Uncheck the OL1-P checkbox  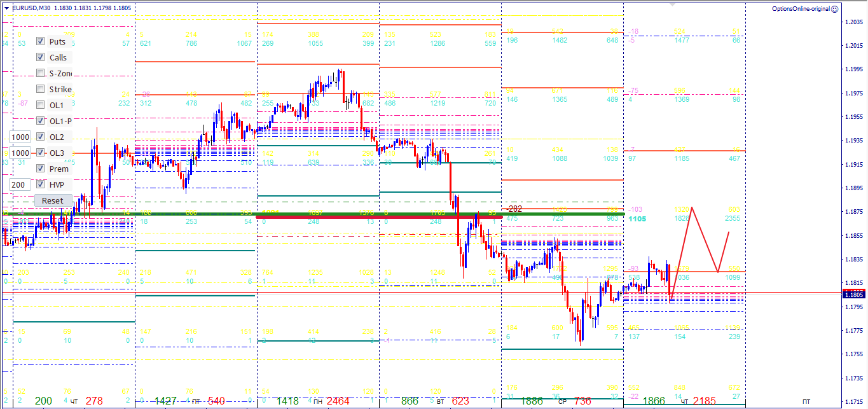pyautogui.click(x=41, y=121)
